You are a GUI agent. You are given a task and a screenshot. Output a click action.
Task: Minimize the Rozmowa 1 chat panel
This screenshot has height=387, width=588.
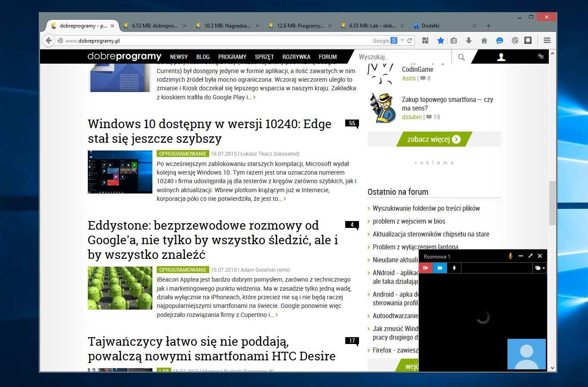[521, 256]
